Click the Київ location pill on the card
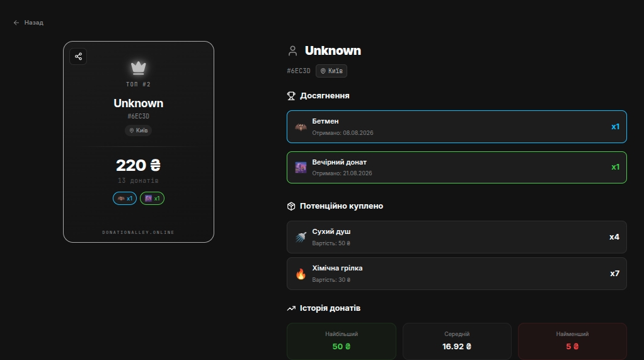This screenshot has height=360, width=644. click(x=139, y=131)
